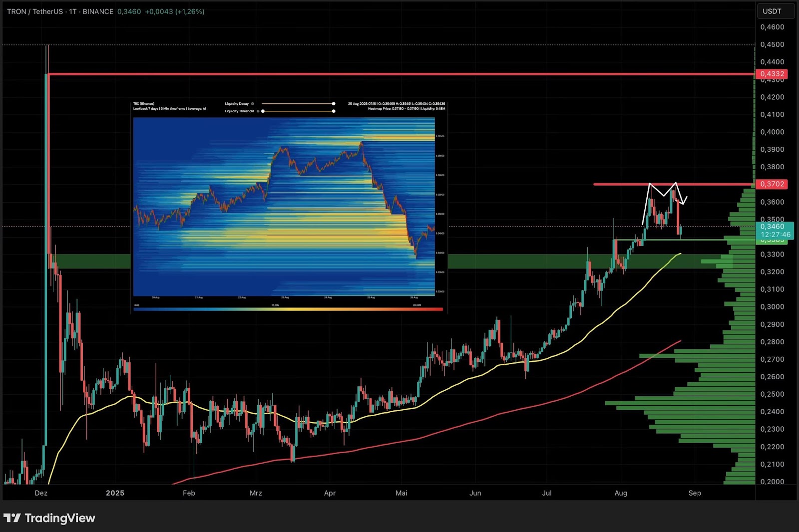Click the Liquidity Threshold info icon
The width and height of the screenshot is (799, 532).
(x=258, y=111)
